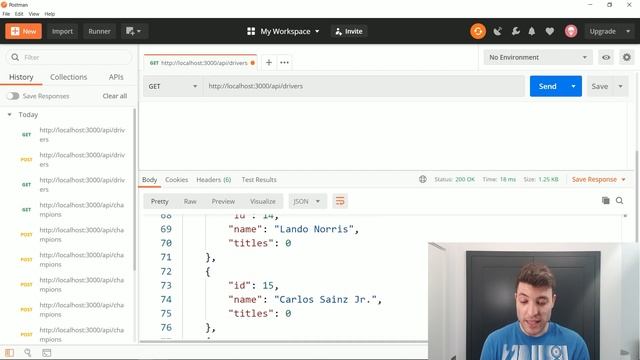This screenshot has height=360, width=640.
Task: Select the Test Results tab
Action: (x=259, y=180)
